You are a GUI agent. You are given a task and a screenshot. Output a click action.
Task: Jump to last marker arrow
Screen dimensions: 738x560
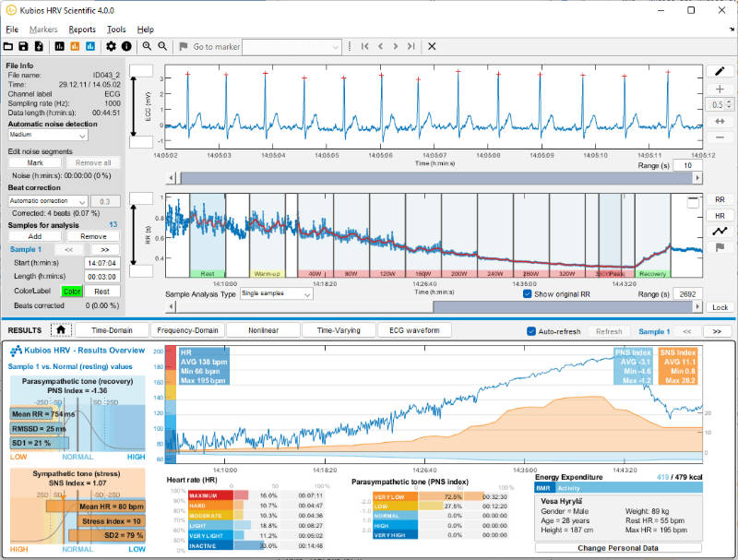(x=411, y=46)
